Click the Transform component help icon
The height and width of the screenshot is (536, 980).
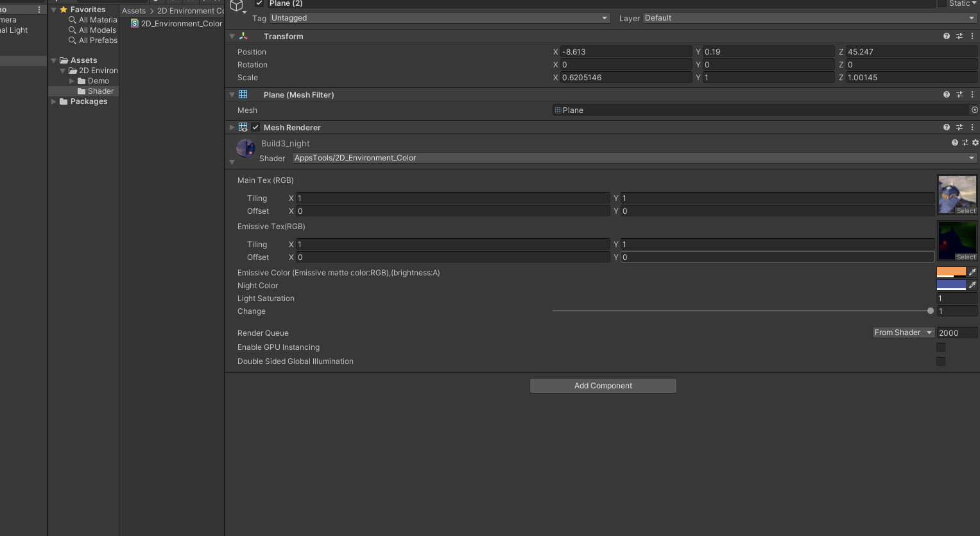pyautogui.click(x=946, y=36)
